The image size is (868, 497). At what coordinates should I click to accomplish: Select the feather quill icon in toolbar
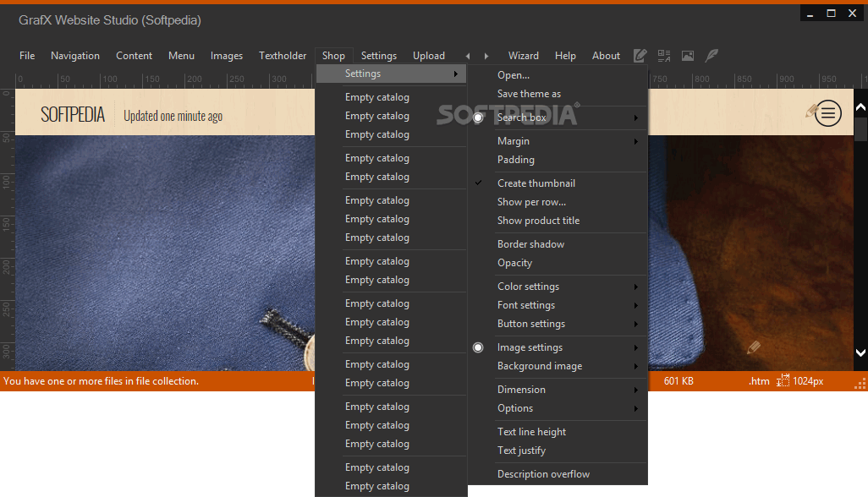(x=711, y=55)
